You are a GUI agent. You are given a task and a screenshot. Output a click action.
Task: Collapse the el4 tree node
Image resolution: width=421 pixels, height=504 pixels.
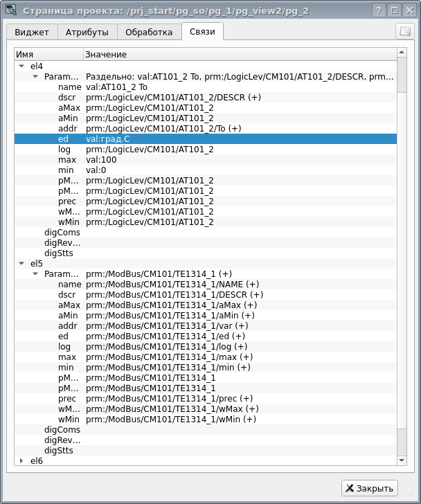click(x=21, y=66)
